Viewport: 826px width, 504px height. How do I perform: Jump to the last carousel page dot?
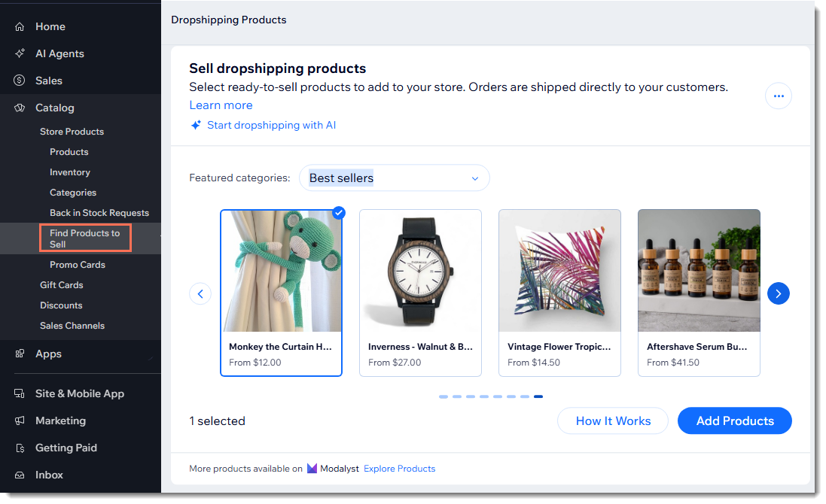tap(538, 396)
